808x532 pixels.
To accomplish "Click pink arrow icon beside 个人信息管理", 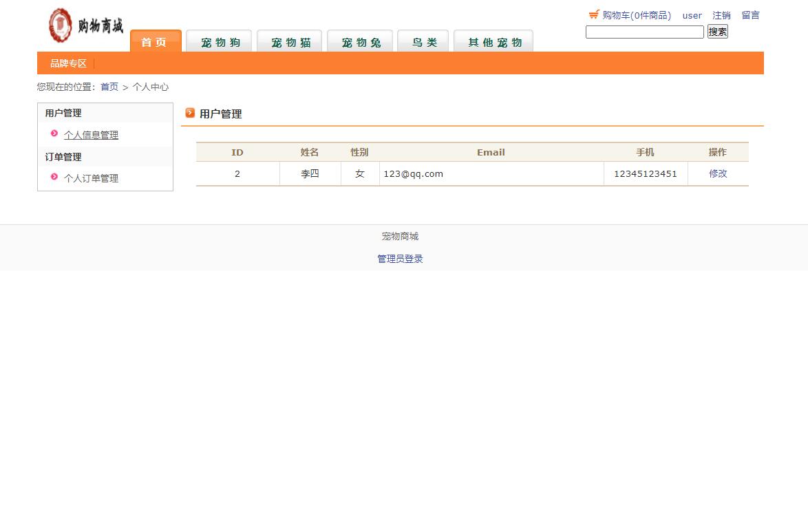I will point(54,135).
